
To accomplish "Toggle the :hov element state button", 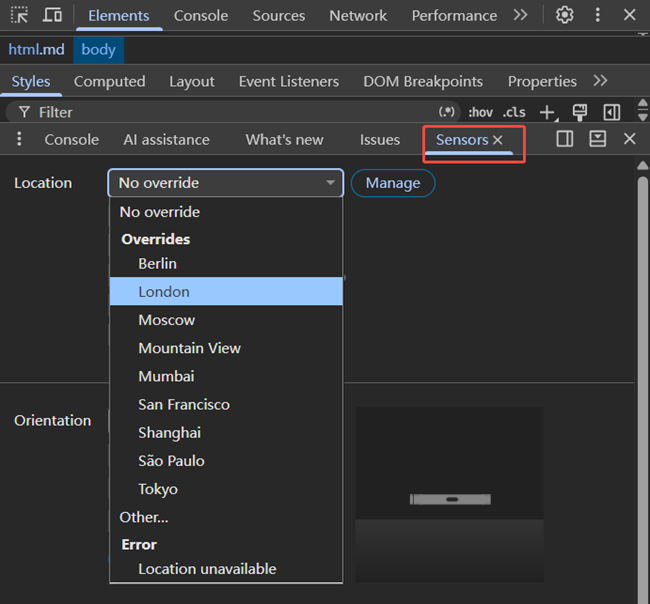I will (x=480, y=112).
